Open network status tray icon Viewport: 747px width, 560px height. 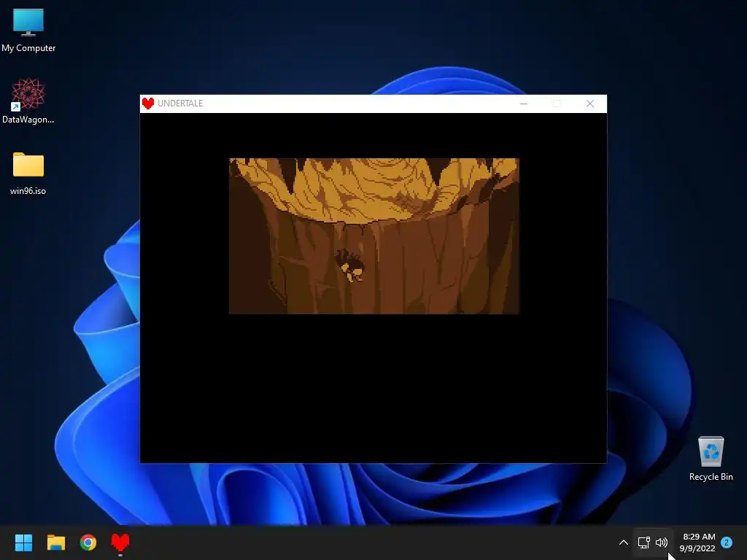tap(643, 542)
